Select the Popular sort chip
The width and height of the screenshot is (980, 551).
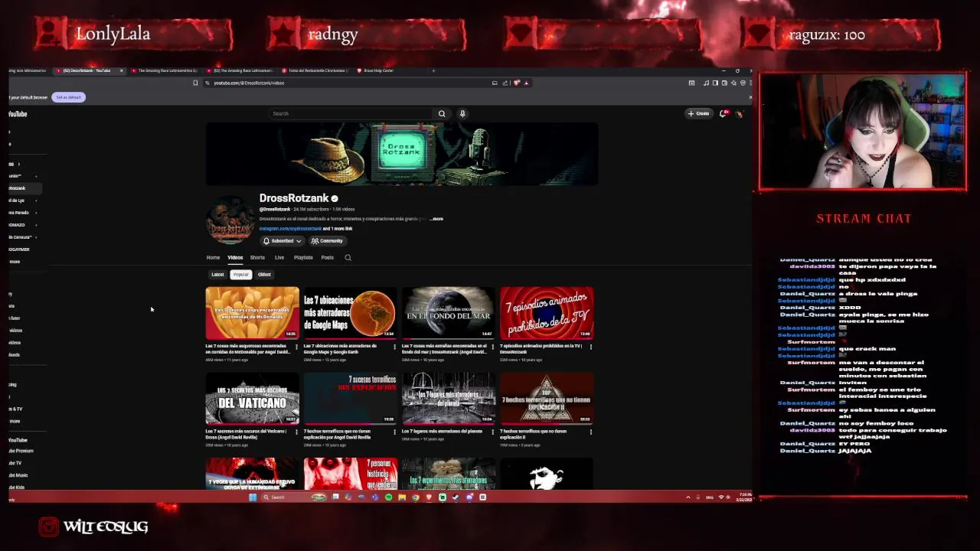(241, 274)
